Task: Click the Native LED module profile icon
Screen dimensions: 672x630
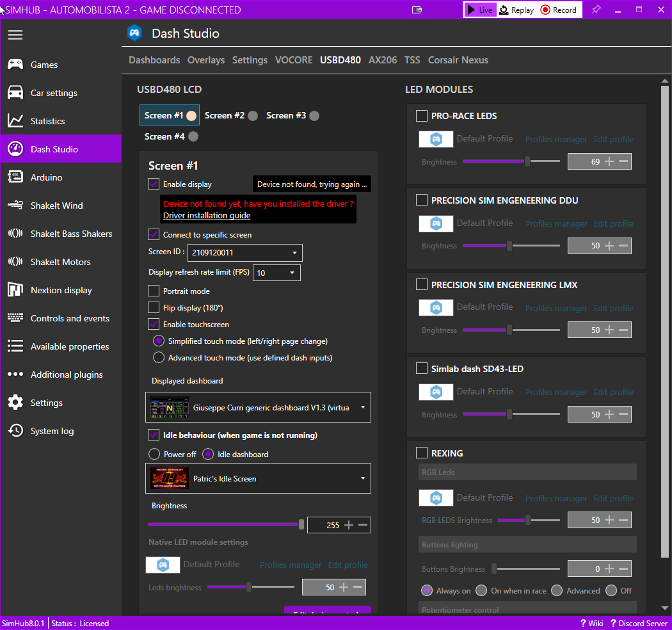Action: pos(163,565)
